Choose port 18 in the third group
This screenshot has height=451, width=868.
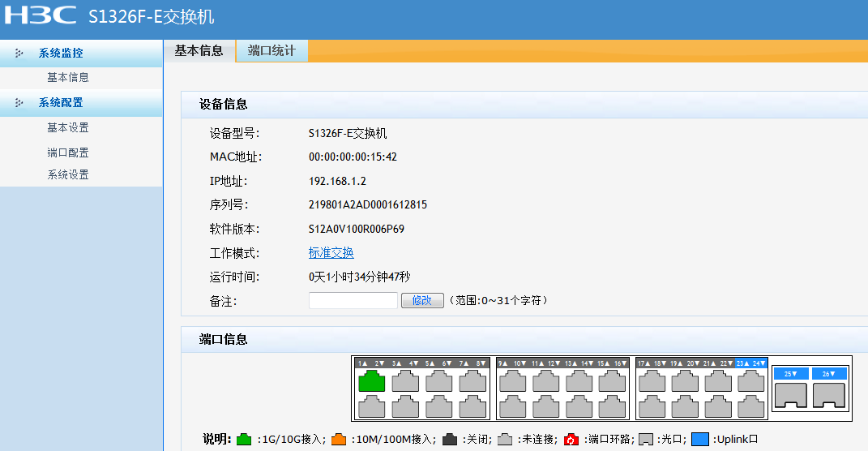[652, 406]
